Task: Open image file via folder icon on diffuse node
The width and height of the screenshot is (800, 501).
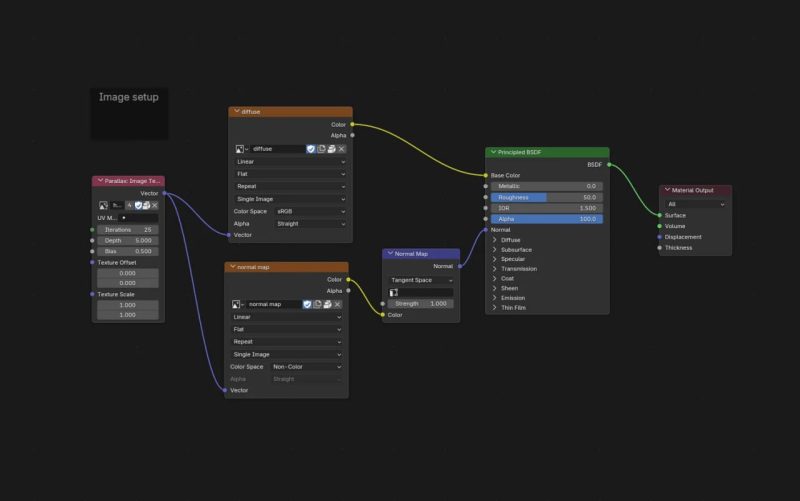Action: click(331, 149)
